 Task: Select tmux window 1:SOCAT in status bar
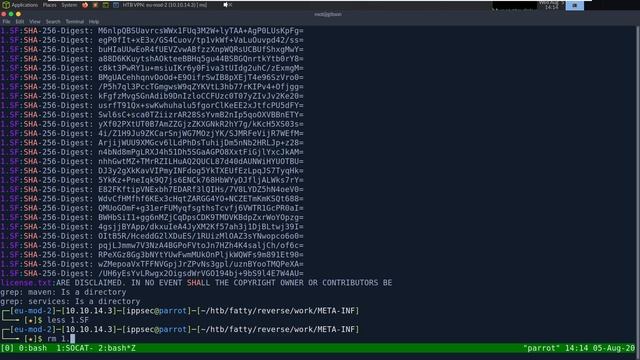tap(76, 348)
